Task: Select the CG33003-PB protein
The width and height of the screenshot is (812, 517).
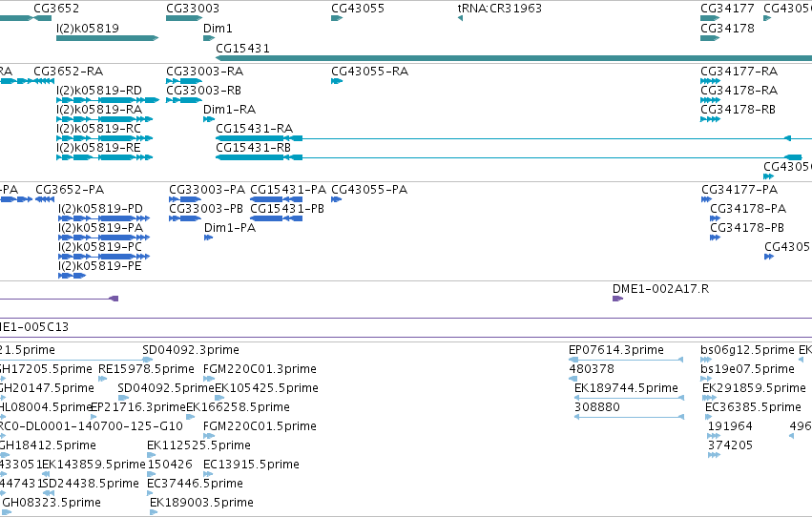Action: 185,218
